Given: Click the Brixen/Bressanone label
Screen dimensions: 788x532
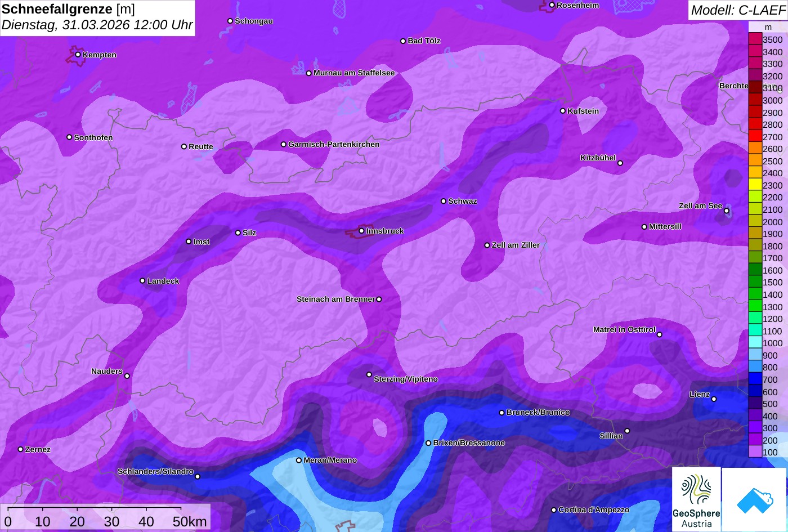Looking at the screenshot, I should click(x=469, y=442).
